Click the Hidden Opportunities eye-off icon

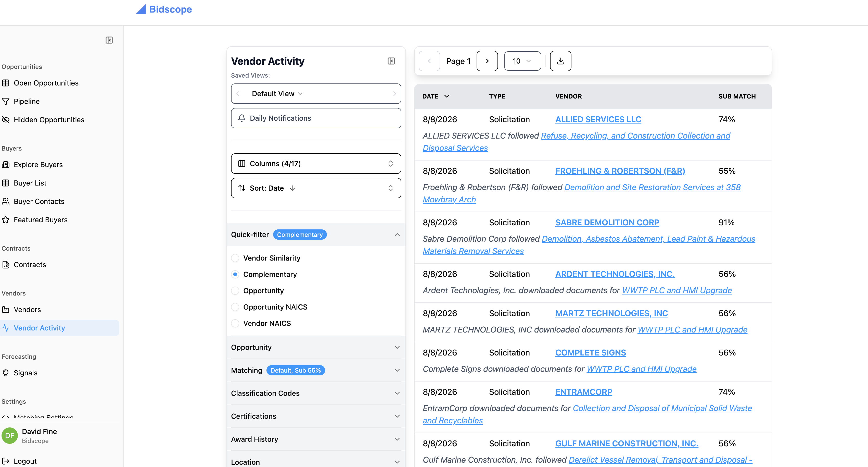(x=6, y=120)
